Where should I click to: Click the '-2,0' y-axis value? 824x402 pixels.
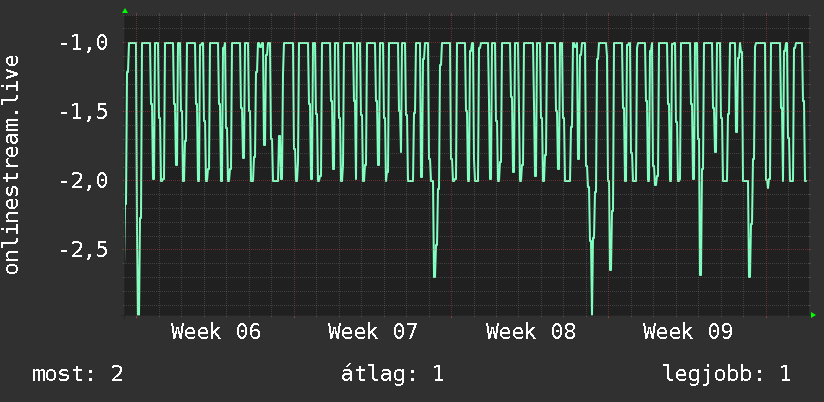pyautogui.click(x=84, y=181)
